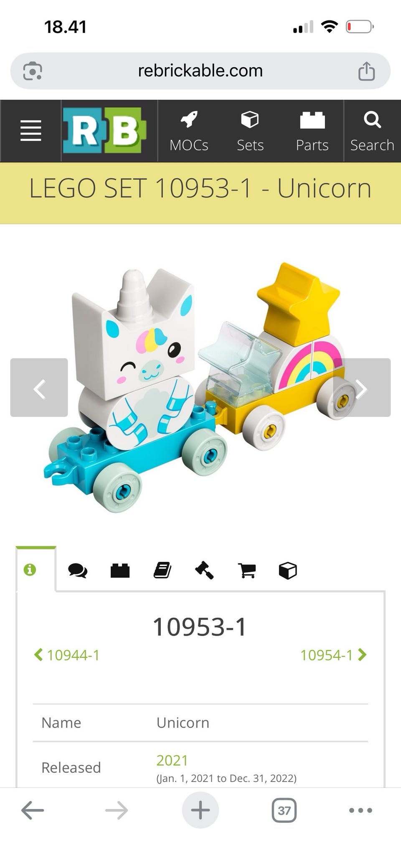Open the browser tab switcher showing 37
The width and height of the screenshot is (401, 868).
click(284, 810)
